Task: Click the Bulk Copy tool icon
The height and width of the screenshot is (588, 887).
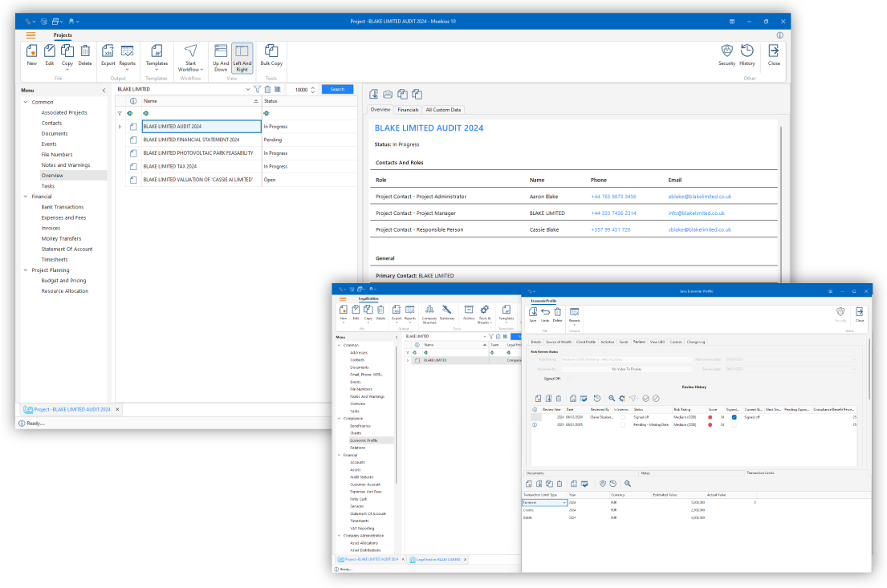Action: point(271,52)
